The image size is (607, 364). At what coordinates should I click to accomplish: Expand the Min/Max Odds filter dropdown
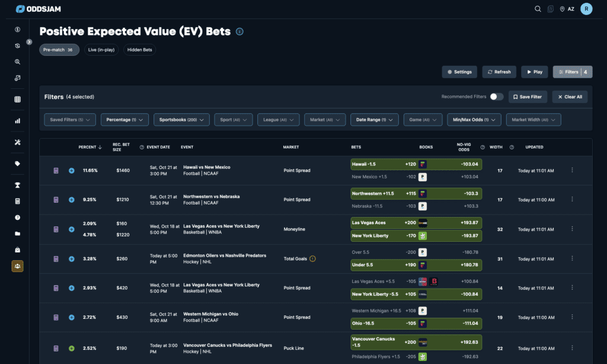coord(474,120)
